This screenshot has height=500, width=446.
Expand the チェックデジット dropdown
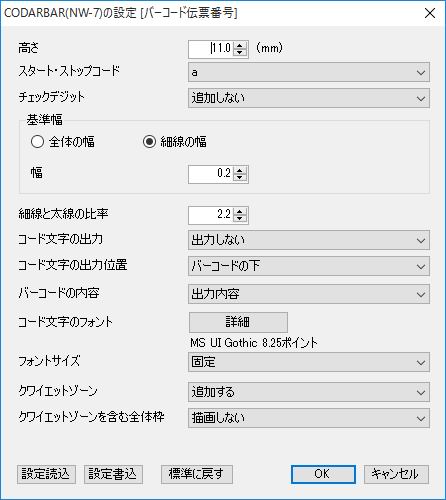(x=309, y=98)
